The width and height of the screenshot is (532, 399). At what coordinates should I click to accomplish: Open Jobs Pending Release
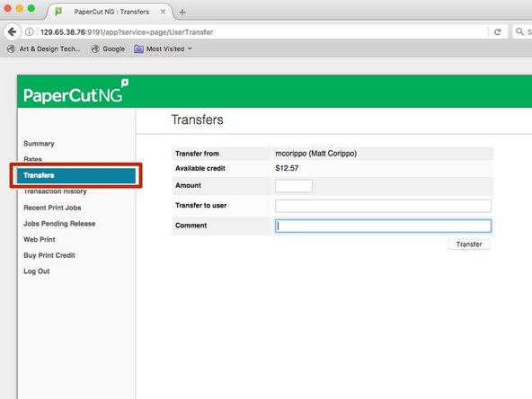(x=59, y=224)
